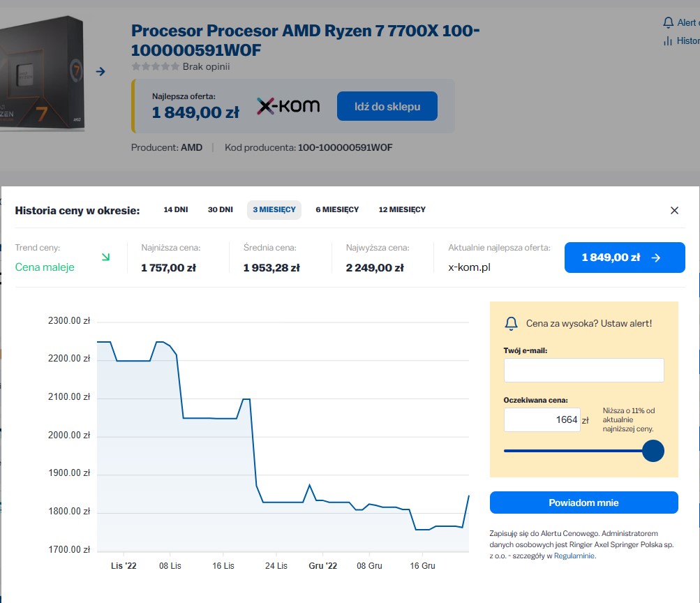Switch to the 12 MIESIĘCY period tab
Viewport: 700px width, 603px height.
pos(402,210)
